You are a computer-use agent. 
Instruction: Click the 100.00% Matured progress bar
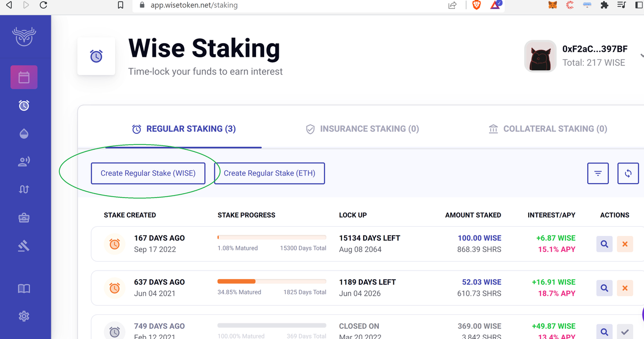[272, 325]
